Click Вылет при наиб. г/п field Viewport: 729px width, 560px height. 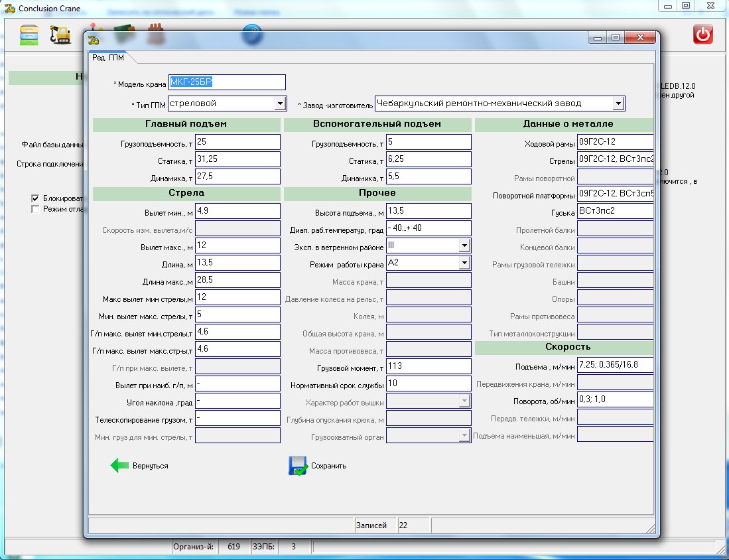click(x=237, y=384)
